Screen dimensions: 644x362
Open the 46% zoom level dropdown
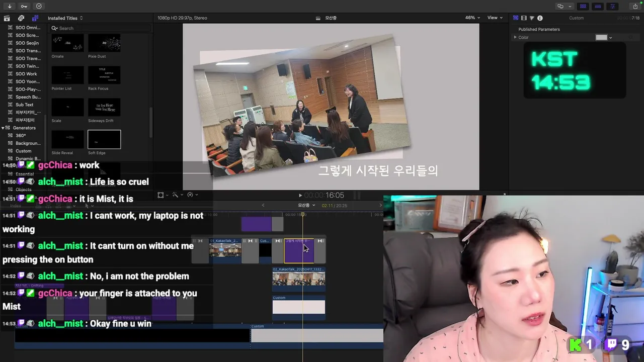click(472, 18)
